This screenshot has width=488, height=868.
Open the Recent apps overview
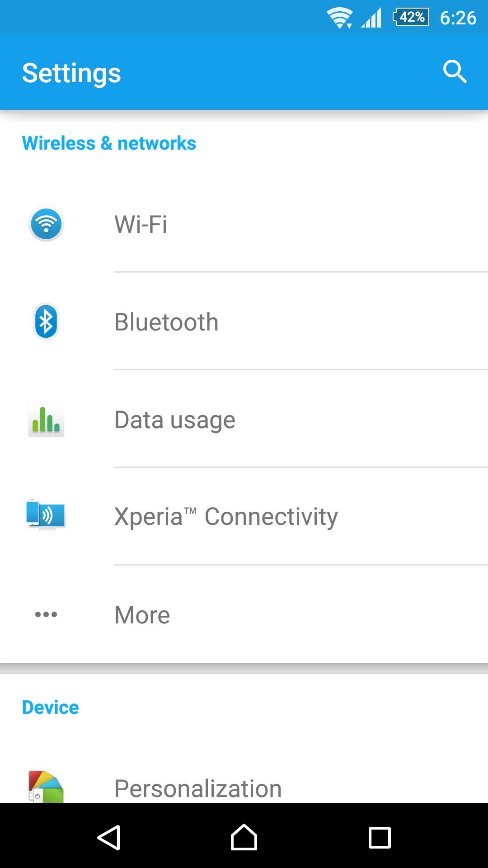coord(380,837)
